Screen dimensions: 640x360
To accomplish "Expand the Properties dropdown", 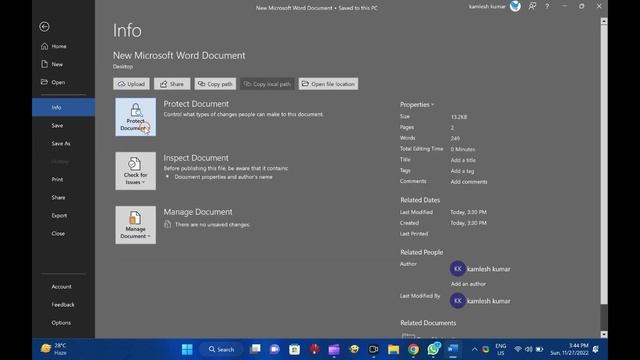I will (x=417, y=105).
